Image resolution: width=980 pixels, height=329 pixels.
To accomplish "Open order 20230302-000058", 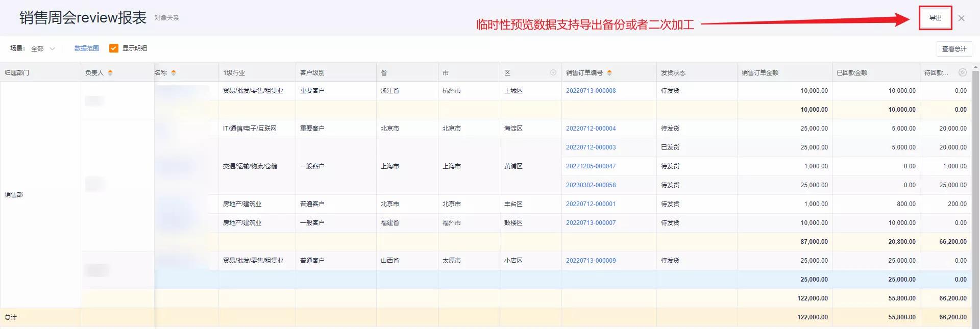I will (x=591, y=185).
